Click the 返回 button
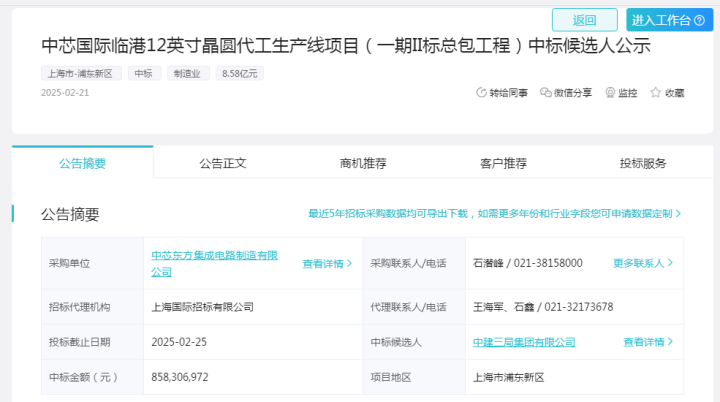The image size is (720, 402). 585,20
